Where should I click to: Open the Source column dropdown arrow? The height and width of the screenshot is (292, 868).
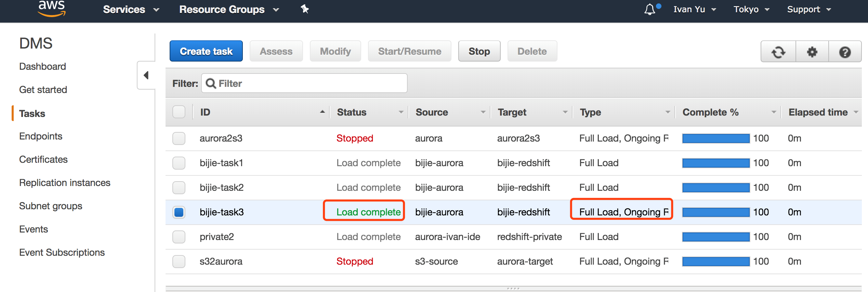(x=483, y=112)
